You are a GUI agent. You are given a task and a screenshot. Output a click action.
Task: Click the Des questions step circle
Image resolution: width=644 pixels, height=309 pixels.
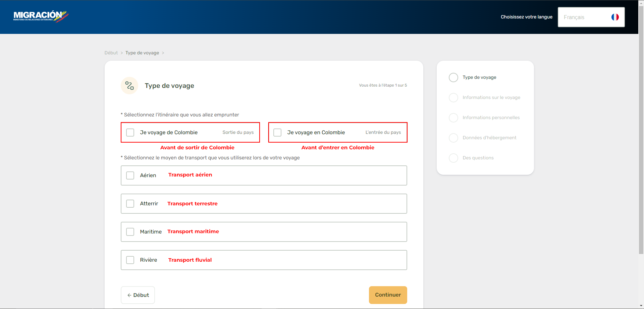tap(453, 158)
